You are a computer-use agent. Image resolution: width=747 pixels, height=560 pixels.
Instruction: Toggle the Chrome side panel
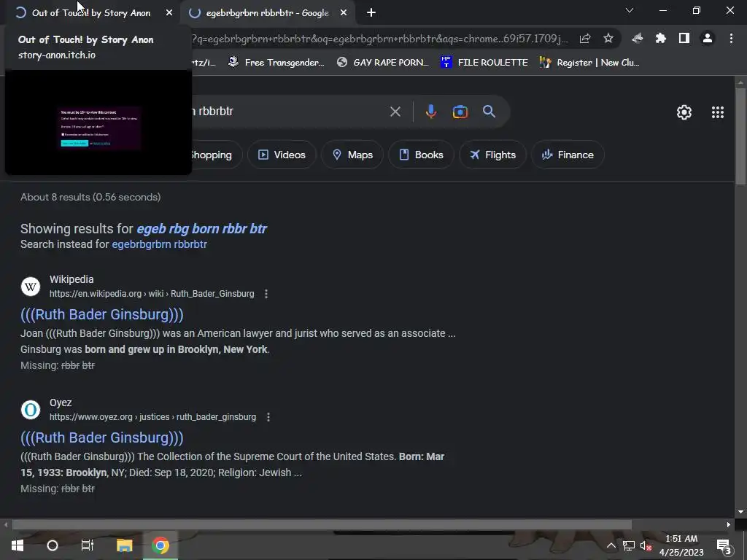click(x=684, y=39)
